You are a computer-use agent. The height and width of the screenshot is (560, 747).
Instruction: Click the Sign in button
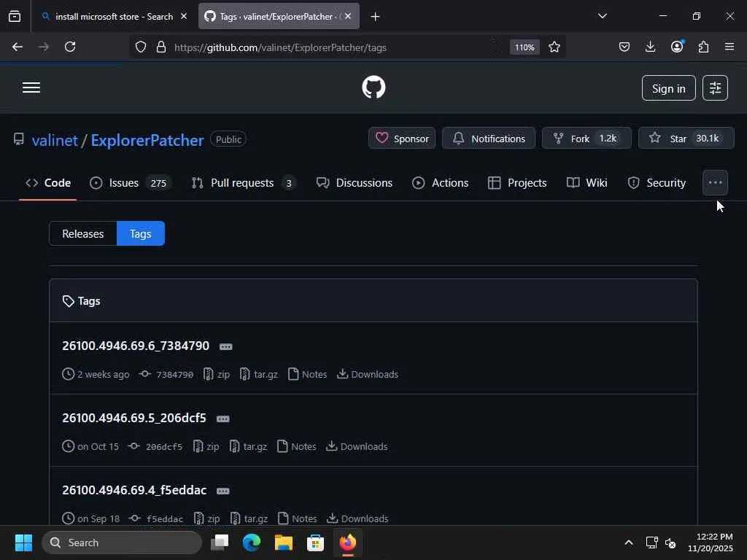pyautogui.click(x=668, y=88)
